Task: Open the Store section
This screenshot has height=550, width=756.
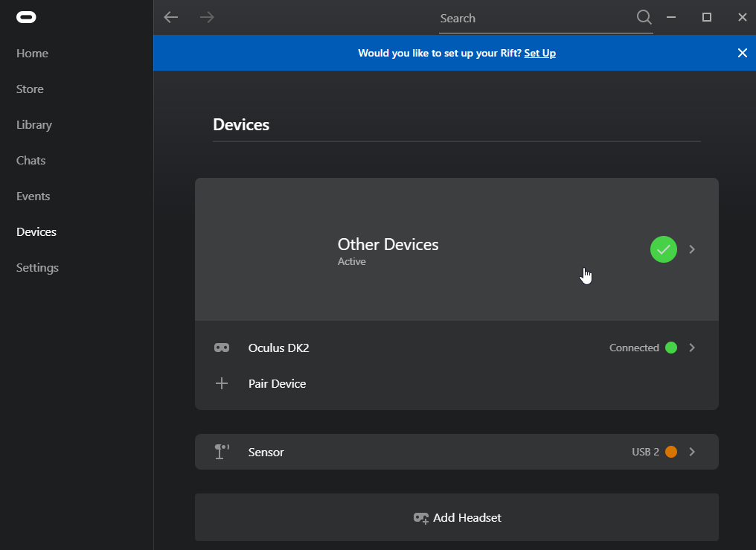Action: [x=30, y=89]
